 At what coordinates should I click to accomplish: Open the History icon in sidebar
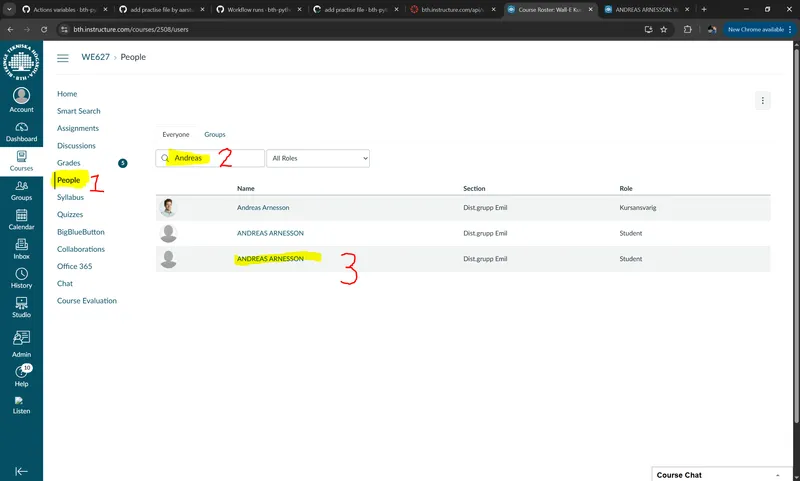point(21,277)
